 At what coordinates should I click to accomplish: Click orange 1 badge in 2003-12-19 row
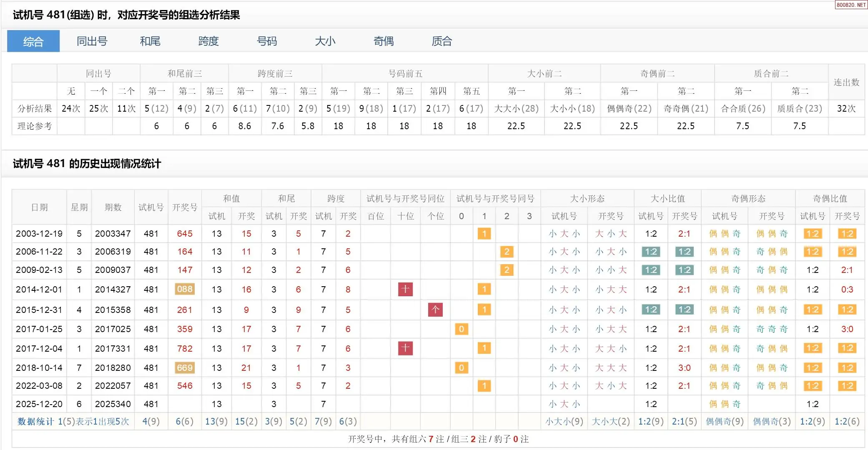[484, 234]
